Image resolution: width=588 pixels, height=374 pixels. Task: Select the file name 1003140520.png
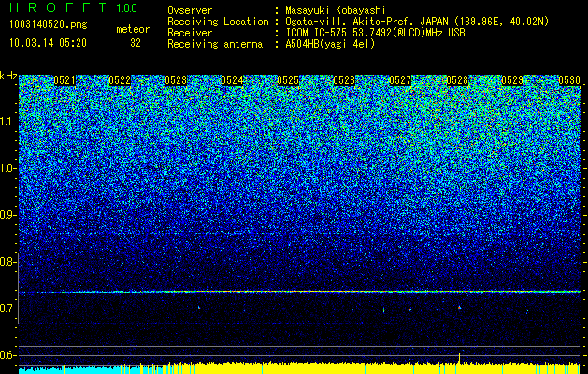point(49,24)
